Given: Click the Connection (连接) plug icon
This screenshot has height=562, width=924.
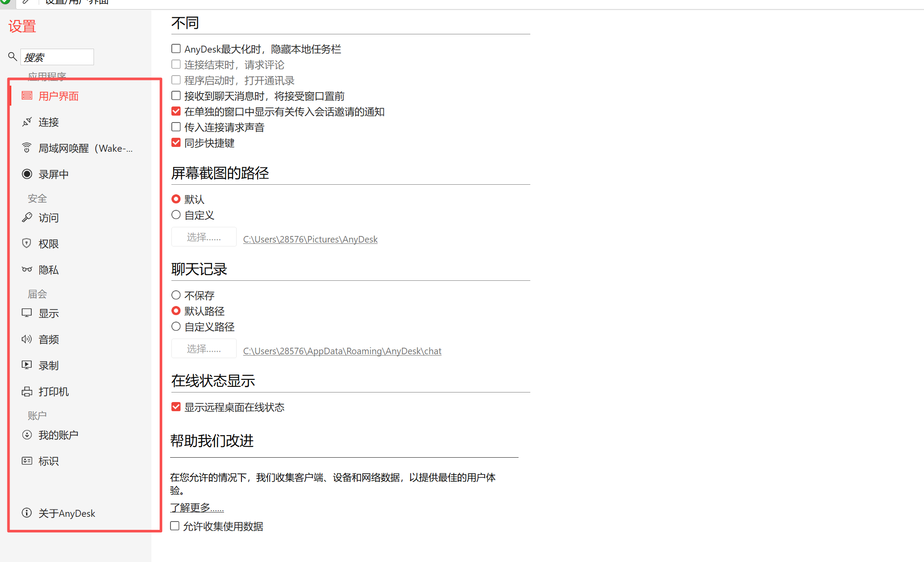Looking at the screenshot, I should [x=27, y=122].
